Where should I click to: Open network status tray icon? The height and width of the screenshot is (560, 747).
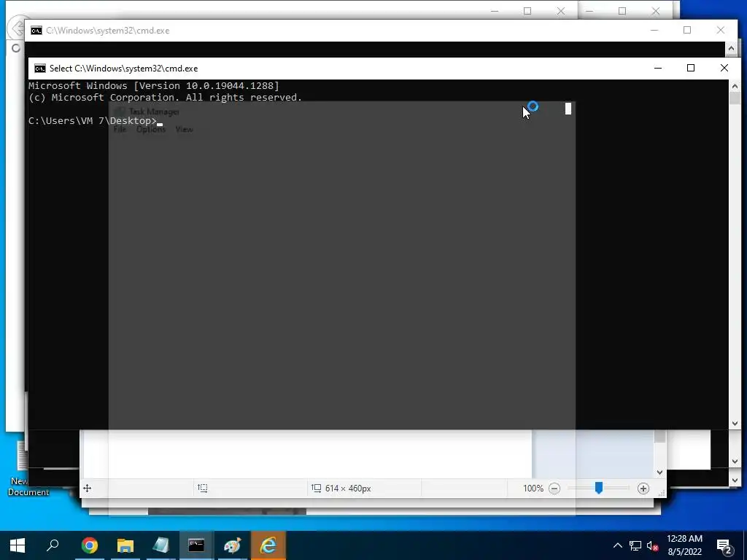pos(635,545)
